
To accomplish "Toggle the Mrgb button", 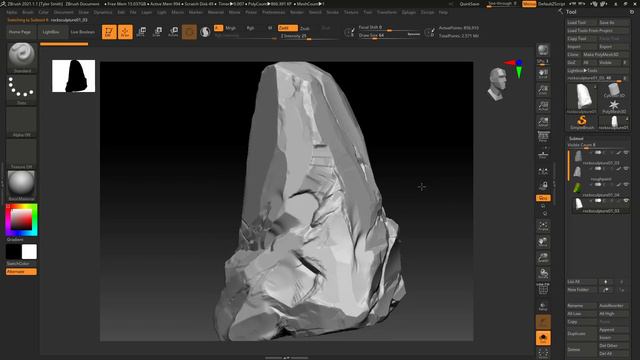I will 231,28.
